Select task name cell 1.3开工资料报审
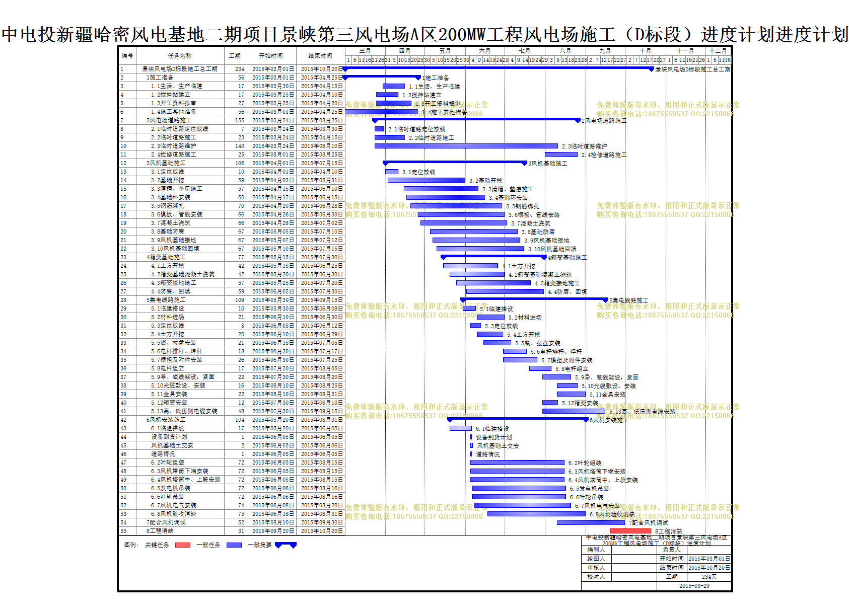 [x=180, y=103]
